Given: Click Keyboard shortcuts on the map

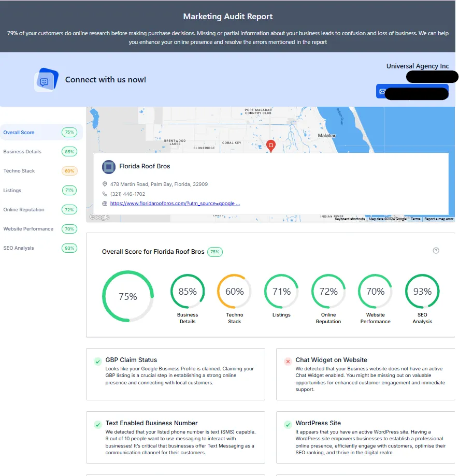Looking at the screenshot, I should click(x=350, y=219).
